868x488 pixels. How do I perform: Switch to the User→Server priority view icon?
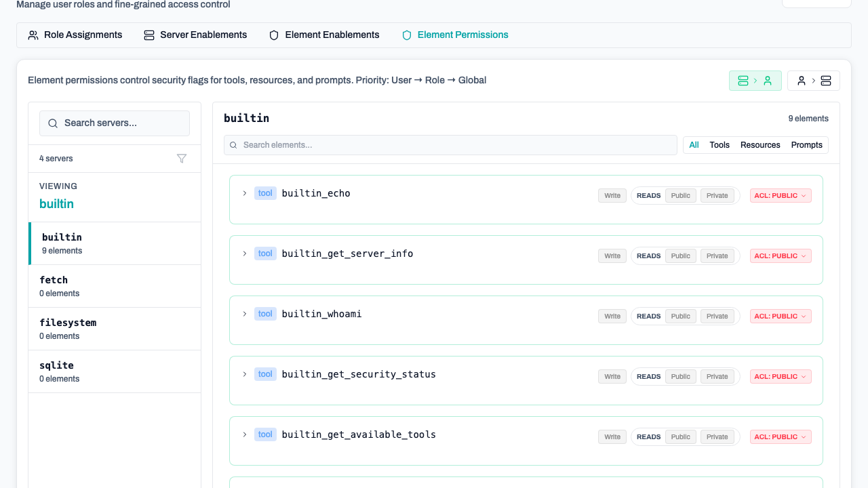coord(813,80)
